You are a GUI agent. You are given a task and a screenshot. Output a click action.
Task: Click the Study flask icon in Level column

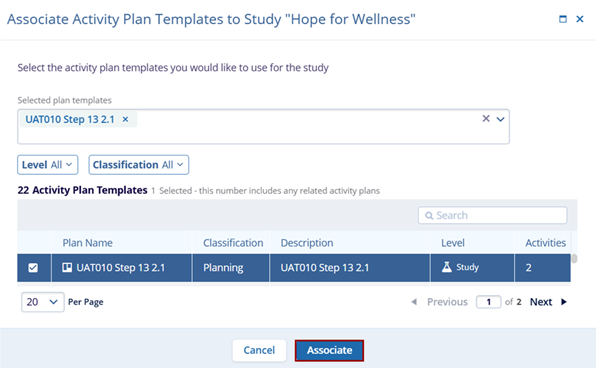[447, 267]
